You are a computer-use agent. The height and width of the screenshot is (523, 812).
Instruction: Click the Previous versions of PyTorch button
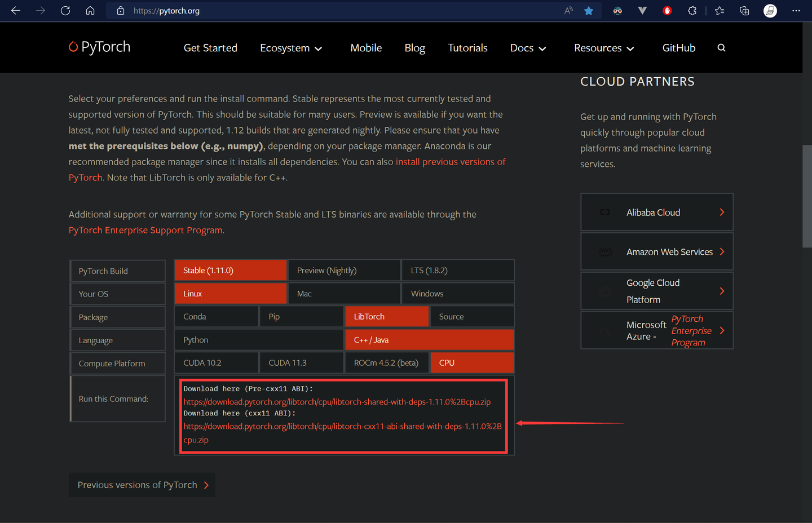[x=142, y=485]
